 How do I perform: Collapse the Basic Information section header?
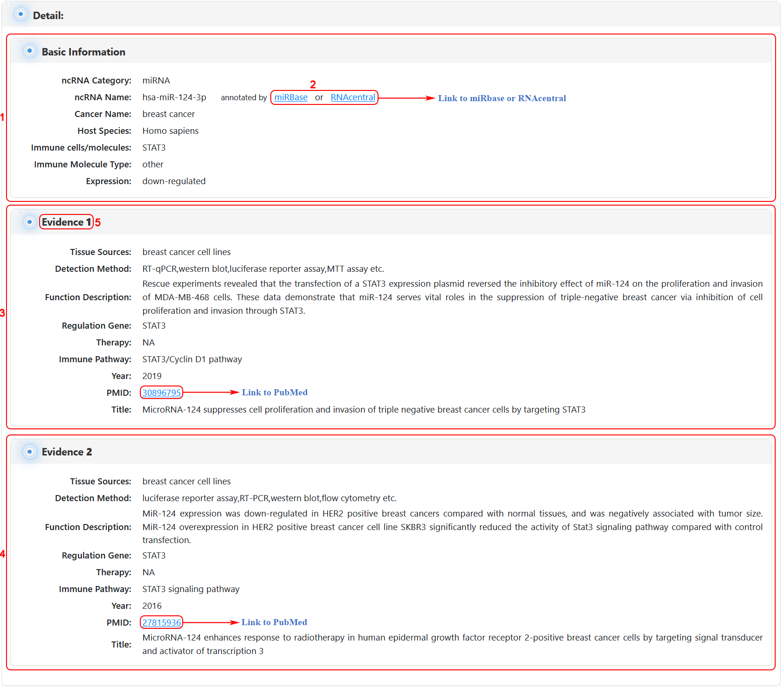click(x=83, y=52)
